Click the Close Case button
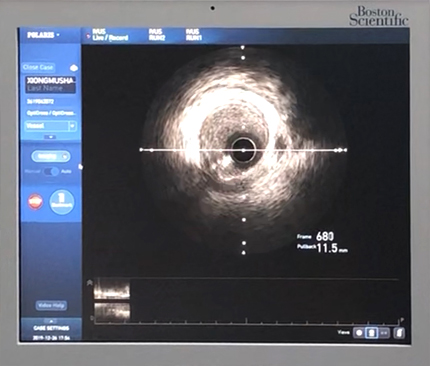 point(38,67)
